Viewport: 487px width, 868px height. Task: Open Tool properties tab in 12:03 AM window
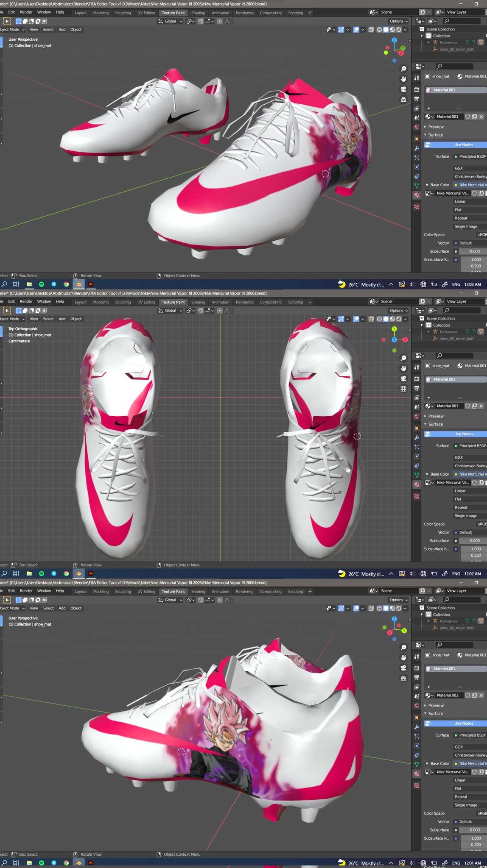point(417,78)
